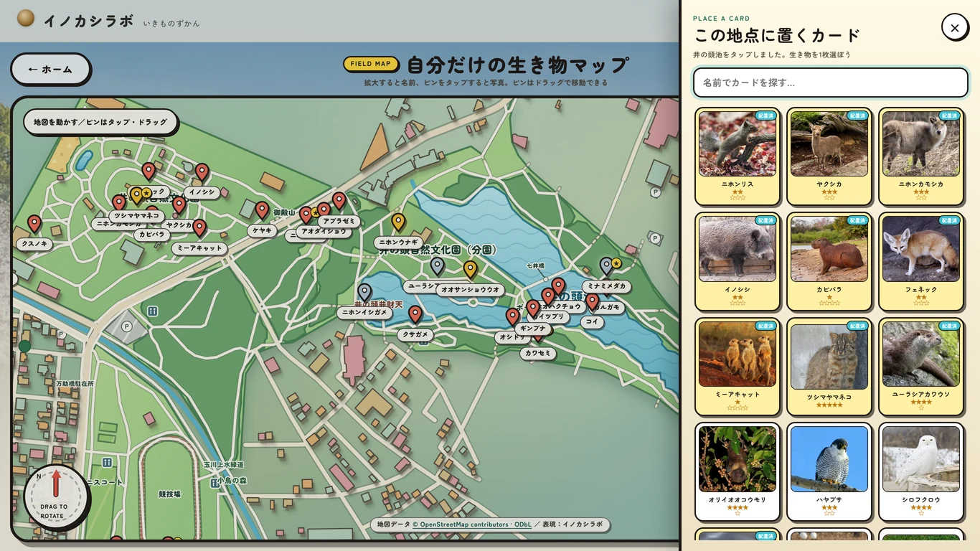This screenshot has height=551, width=980.
Task: Select the シロフクロウ card
Action: click(x=921, y=472)
